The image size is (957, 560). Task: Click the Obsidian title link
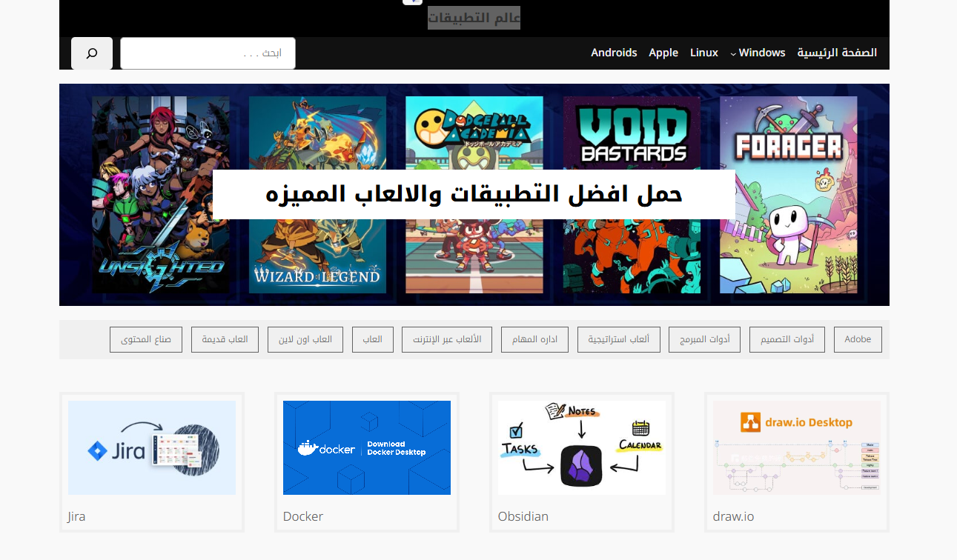[523, 516]
